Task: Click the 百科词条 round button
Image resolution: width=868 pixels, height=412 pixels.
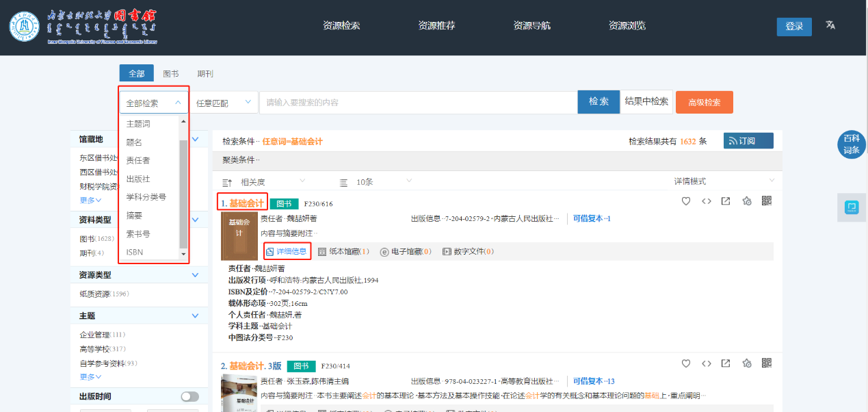Action: (852, 145)
